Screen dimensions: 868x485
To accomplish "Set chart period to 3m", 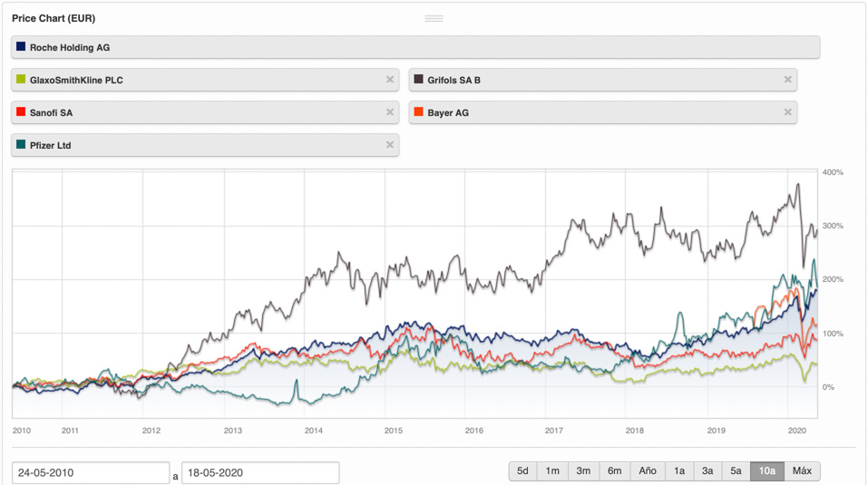I will 583,471.
